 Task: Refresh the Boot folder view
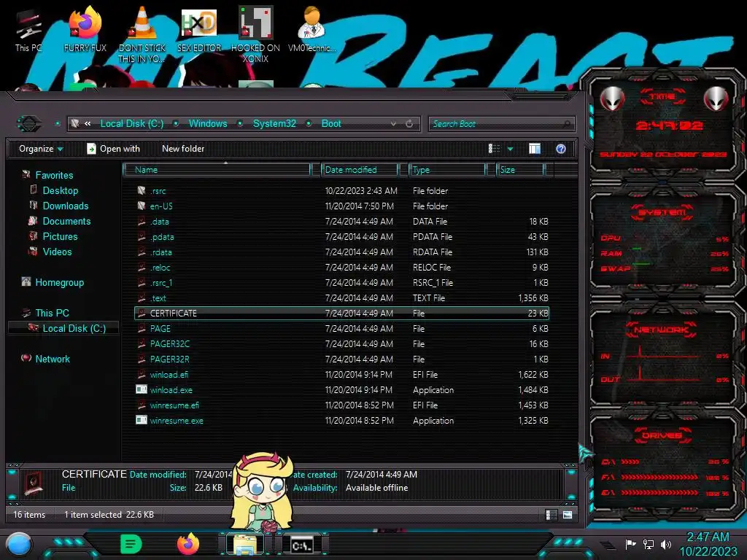[409, 124]
